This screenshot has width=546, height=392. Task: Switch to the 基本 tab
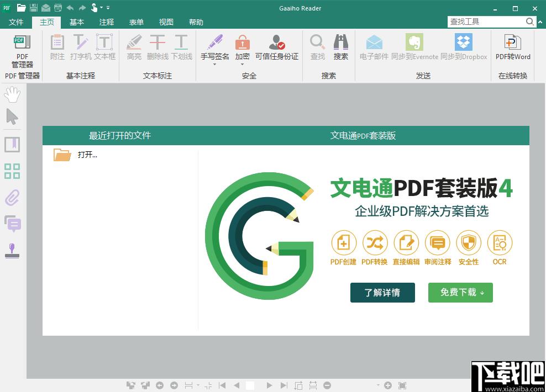(x=77, y=22)
